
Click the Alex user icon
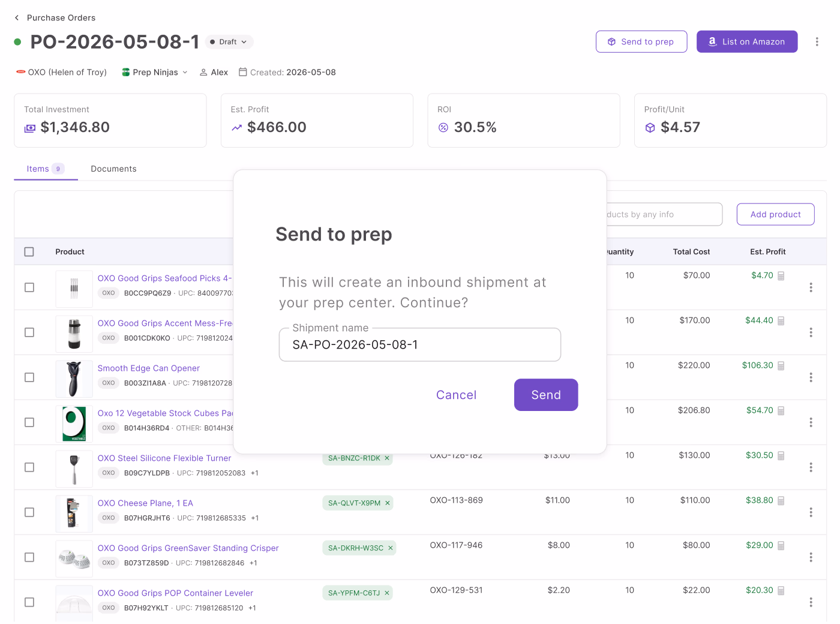(x=203, y=72)
